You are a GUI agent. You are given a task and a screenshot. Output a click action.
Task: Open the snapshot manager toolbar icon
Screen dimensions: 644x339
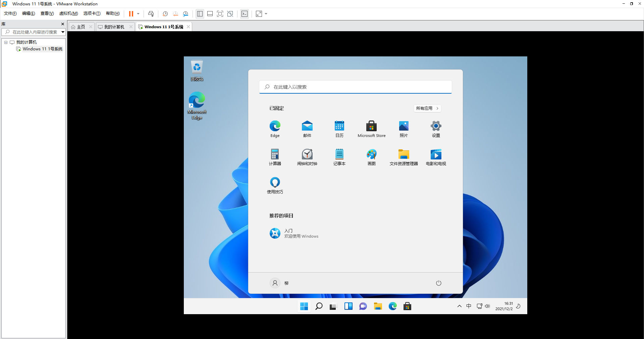point(185,14)
